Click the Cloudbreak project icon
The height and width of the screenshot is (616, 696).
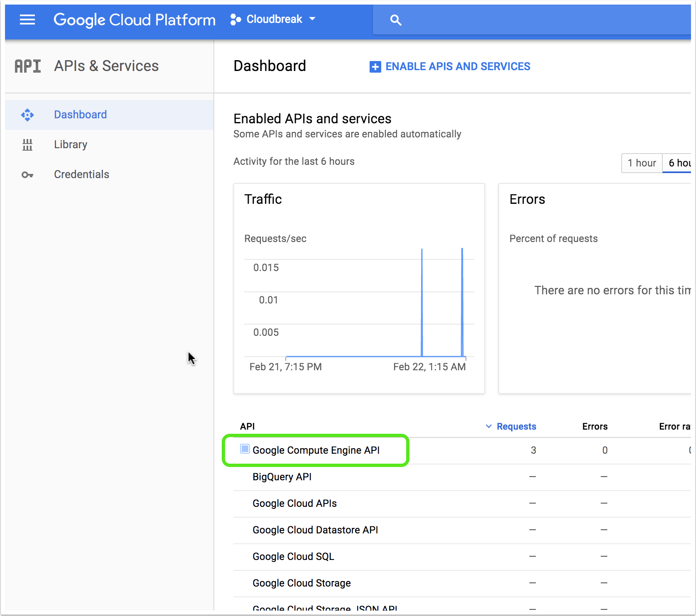[x=235, y=19]
